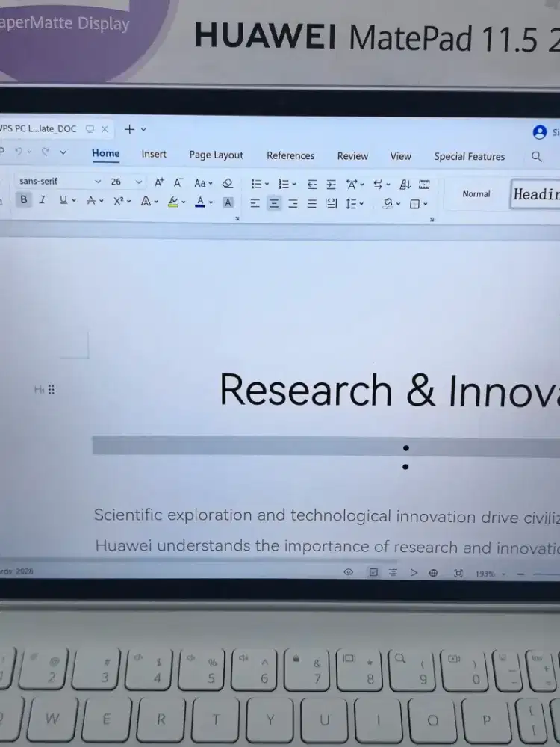The height and width of the screenshot is (747, 560).
Task: Click the tab display icon near DOC title
Action: coord(90,129)
